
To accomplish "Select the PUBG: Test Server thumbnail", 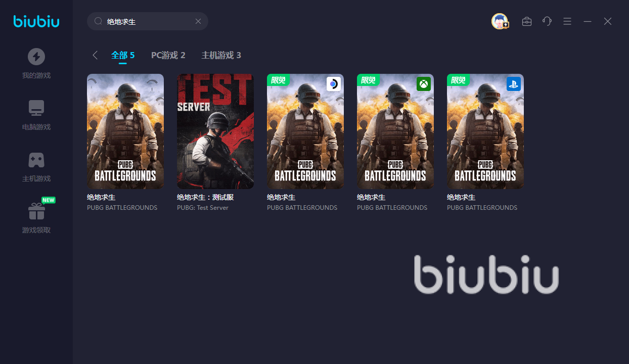I will tap(215, 131).
